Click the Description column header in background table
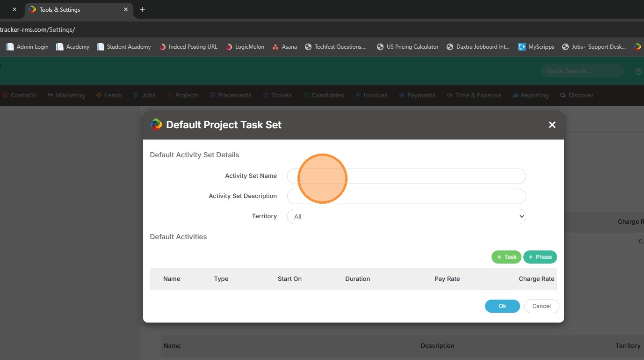This screenshot has height=360, width=644. [437, 346]
